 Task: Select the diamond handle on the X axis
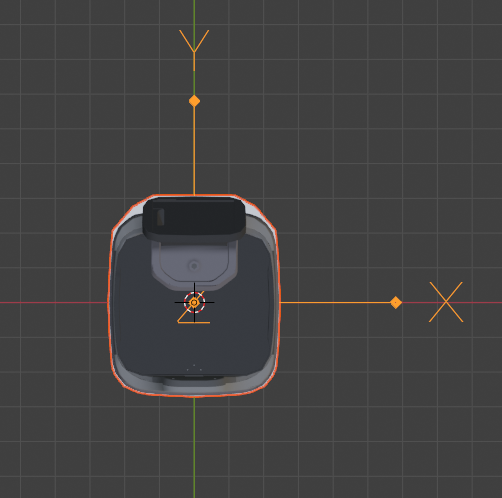[396, 303]
